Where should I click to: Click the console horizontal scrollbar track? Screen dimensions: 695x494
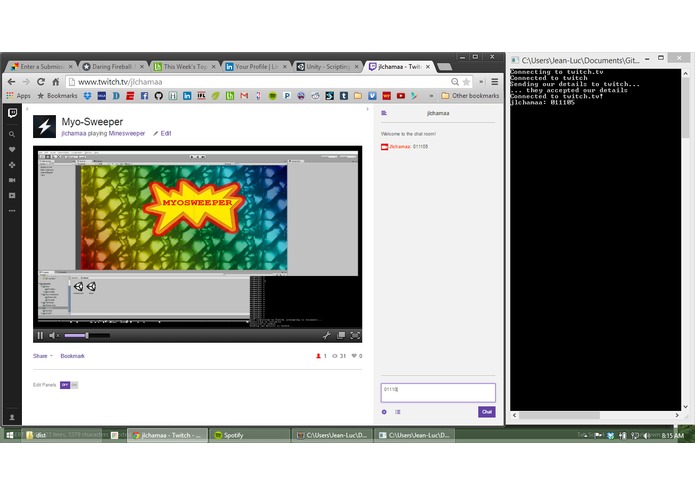click(x=596, y=415)
